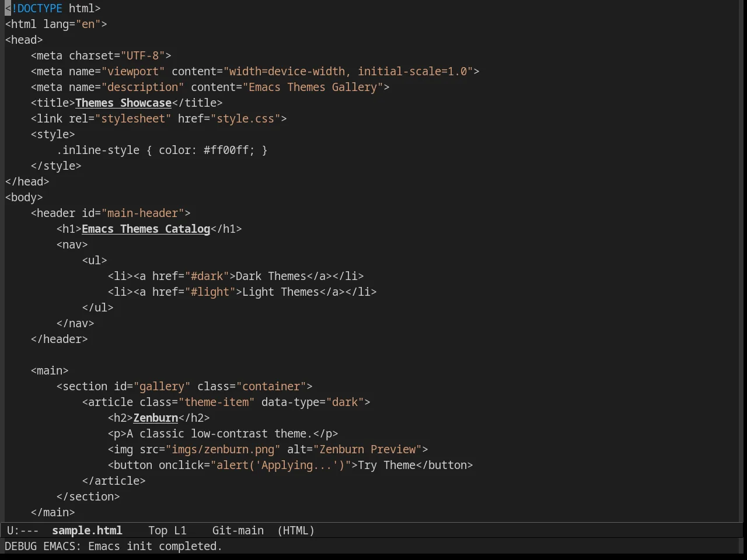Click the "A classic low-contrast theme." paragraph text
The width and height of the screenshot is (747, 560).
pos(219,433)
